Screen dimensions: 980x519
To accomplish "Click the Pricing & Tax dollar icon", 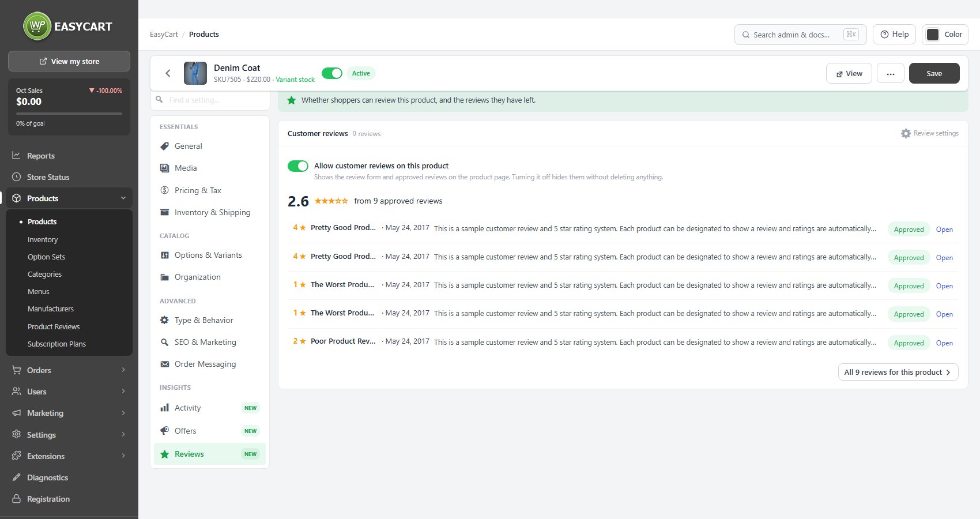I will click(x=164, y=190).
